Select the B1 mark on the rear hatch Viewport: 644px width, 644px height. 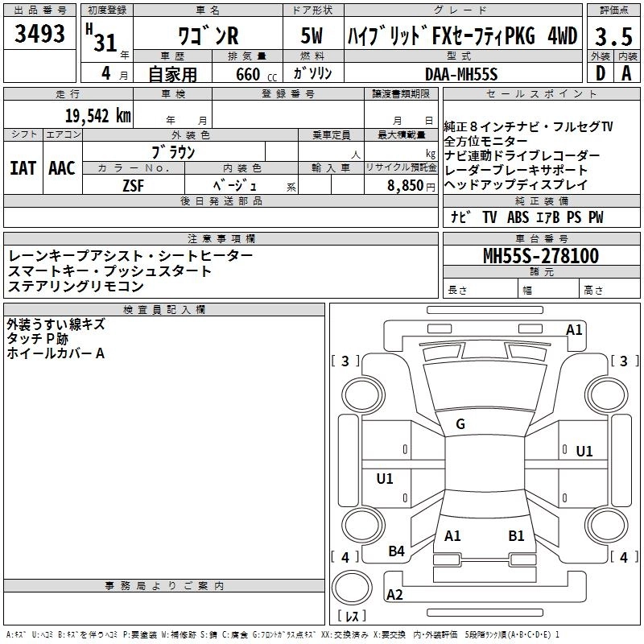[516, 535]
